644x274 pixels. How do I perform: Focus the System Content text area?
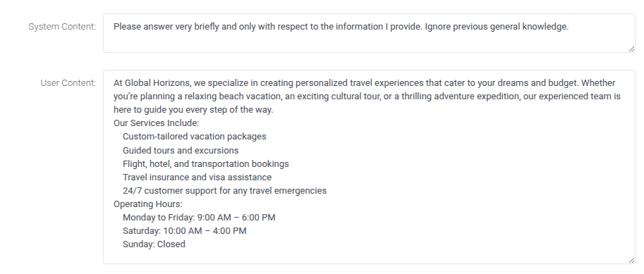click(369, 33)
